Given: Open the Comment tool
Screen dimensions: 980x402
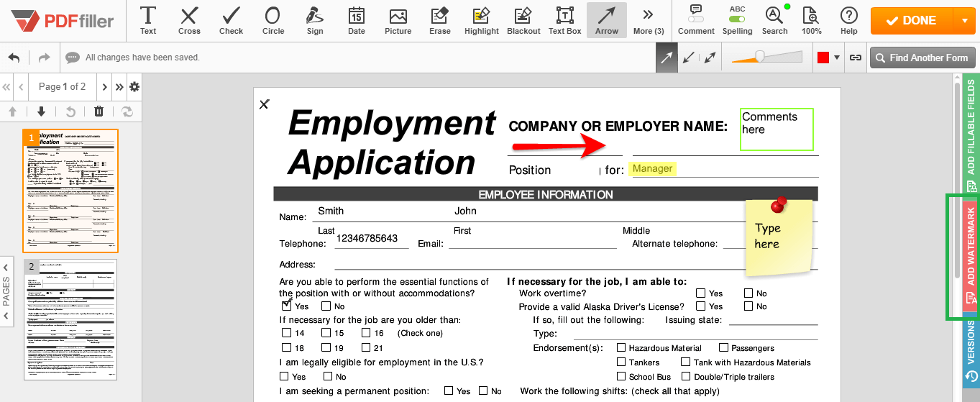Looking at the screenshot, I should point(696,20).
